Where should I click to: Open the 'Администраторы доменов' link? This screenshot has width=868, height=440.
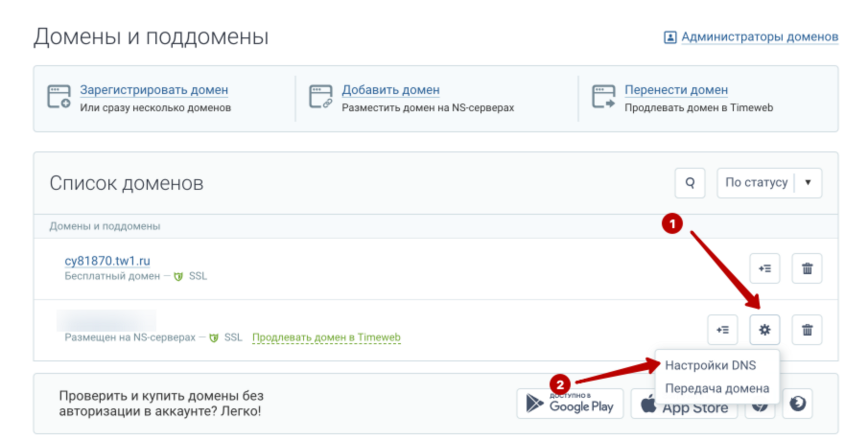point(759,37)
